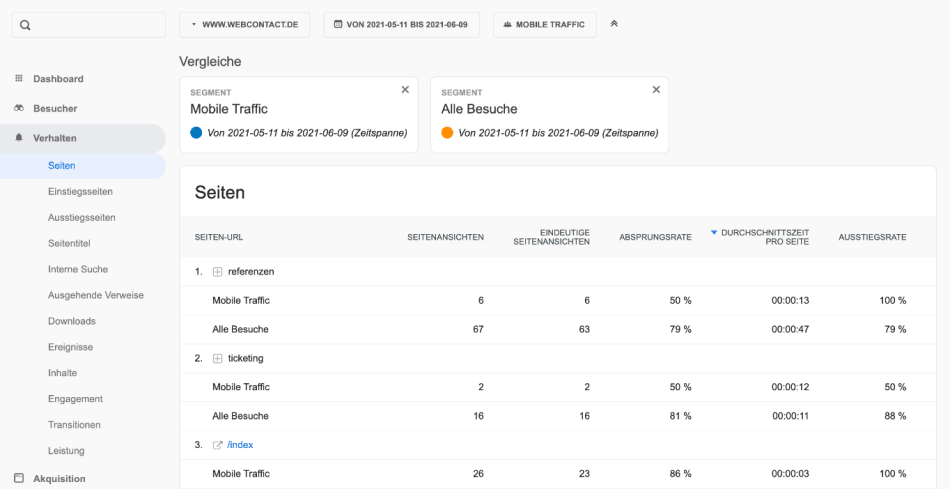Sort by Absprungsrate column

656,237
